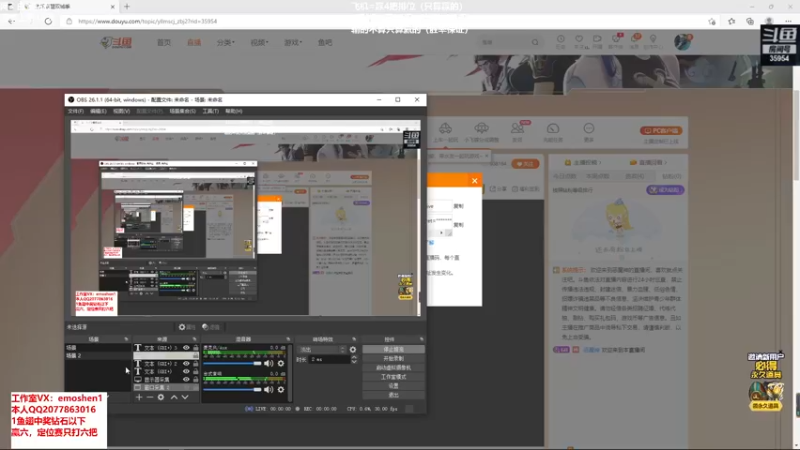The image size is (800, 450).
Task: Start the virtual camera in OBS
Action: click(x=393, y=367)
